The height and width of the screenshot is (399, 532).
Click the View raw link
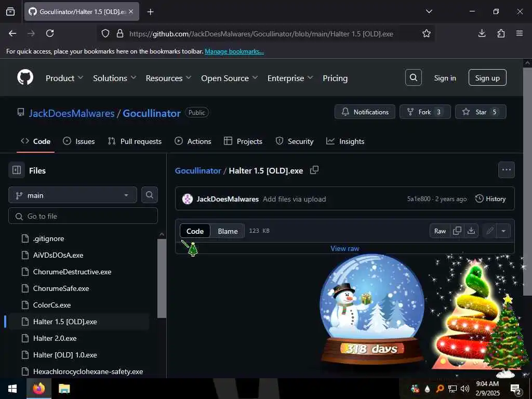(x=345, y=248)
